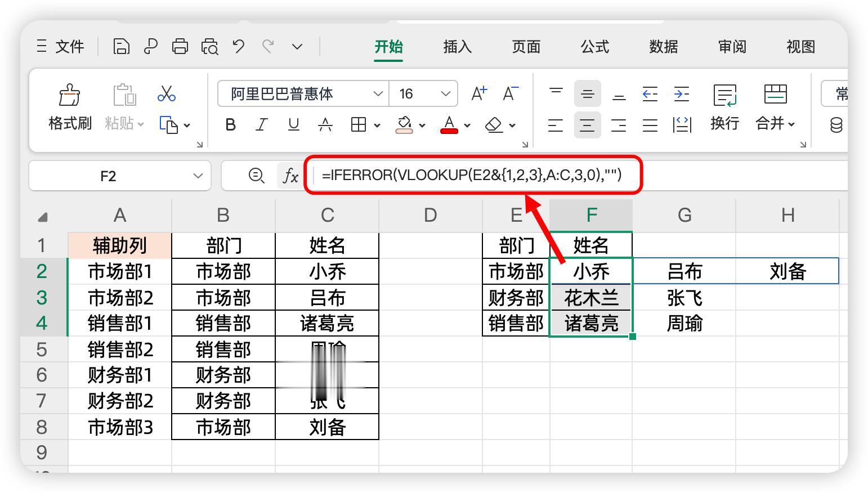868x493 pixels.
Task: Expand the font color dropdown arrow
Action: pos(467,125)
